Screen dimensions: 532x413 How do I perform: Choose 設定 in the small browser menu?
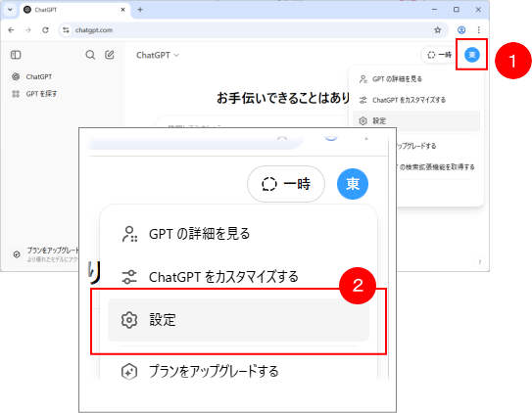coord(416,121)
